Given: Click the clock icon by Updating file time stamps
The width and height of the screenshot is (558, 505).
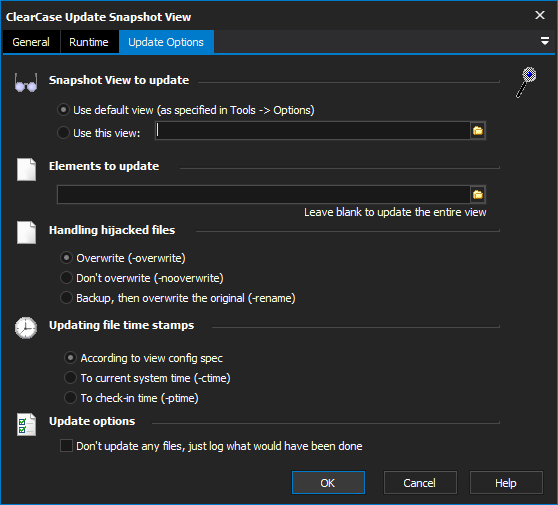Looking at the screenshot, I should (26, 328).
